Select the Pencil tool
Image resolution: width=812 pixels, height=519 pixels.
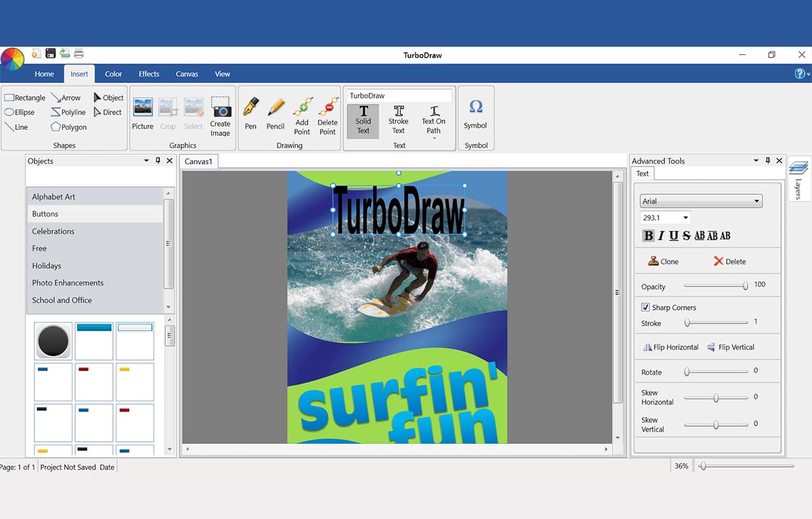[275, 114]
